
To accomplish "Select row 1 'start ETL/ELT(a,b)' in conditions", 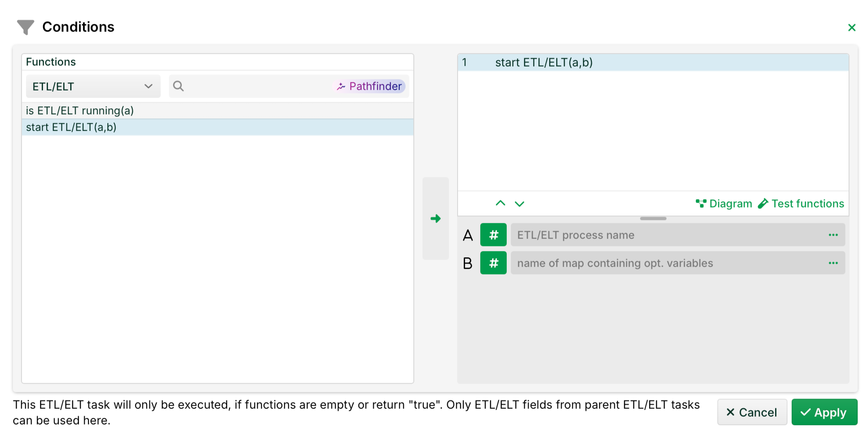I will pos(653,62).
